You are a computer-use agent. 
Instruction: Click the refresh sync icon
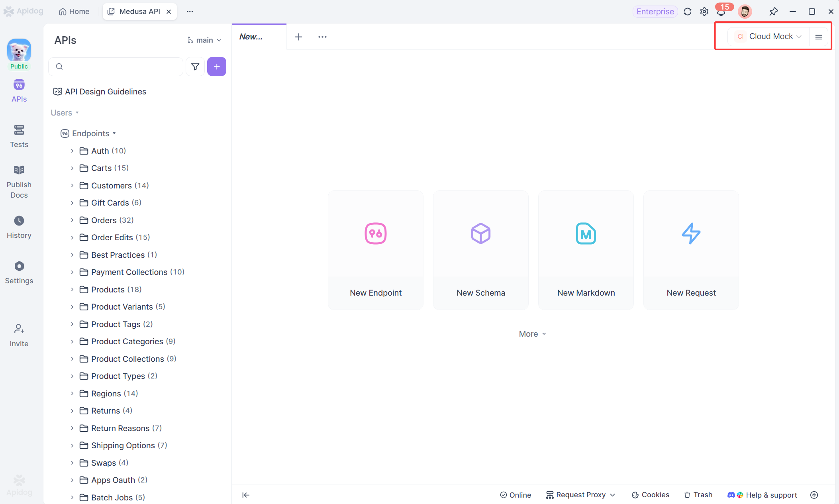pyautogui.click(x=687, y=12)
